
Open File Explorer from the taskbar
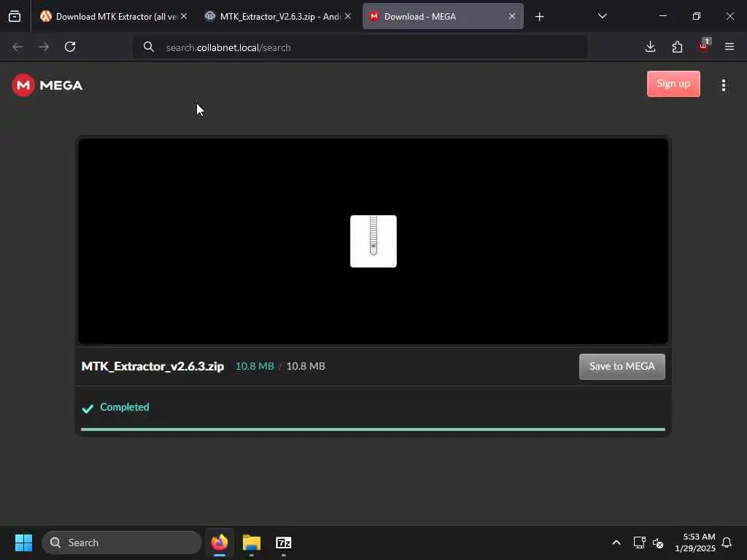coord(252,542)
